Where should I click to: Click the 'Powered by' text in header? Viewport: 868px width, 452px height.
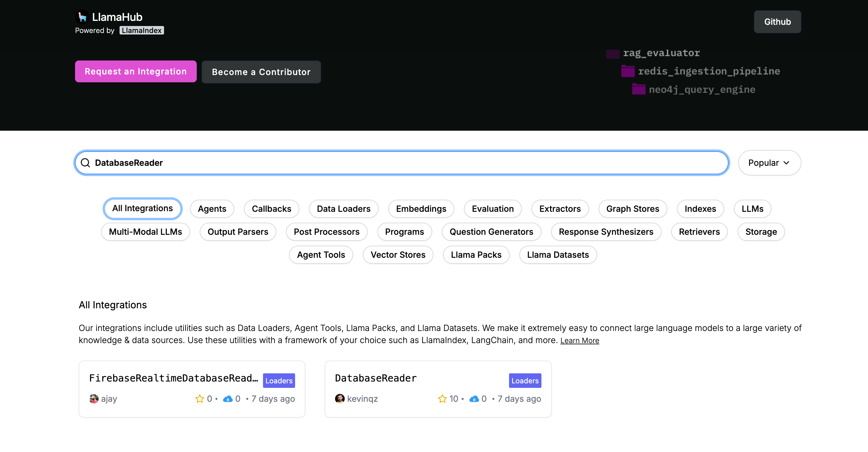pos(95,30)
